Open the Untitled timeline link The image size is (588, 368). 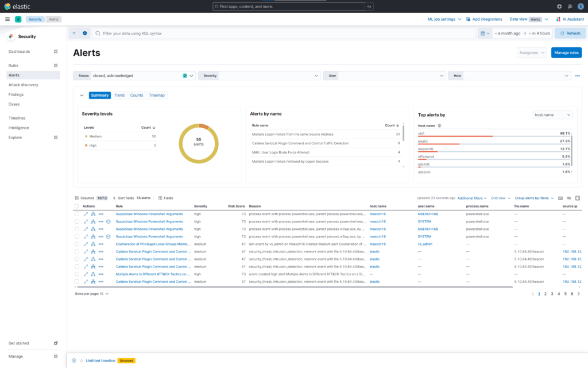[100, 361]
